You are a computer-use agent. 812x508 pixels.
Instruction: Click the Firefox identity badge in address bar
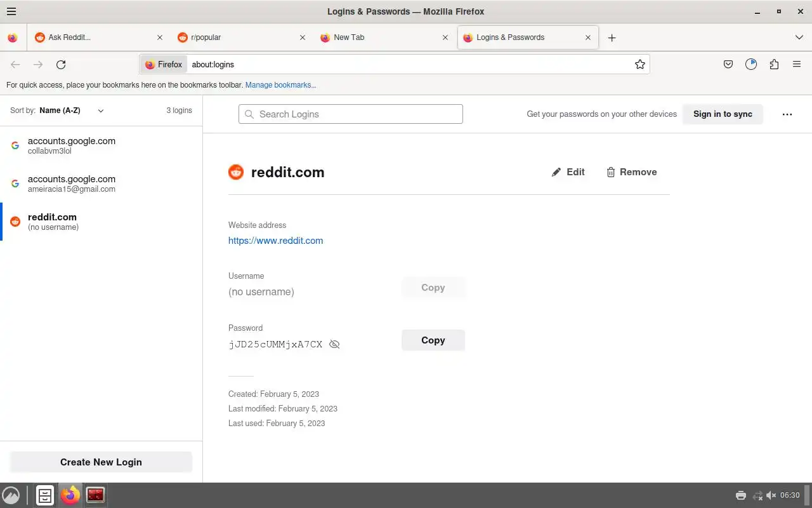tap(164, 64)
